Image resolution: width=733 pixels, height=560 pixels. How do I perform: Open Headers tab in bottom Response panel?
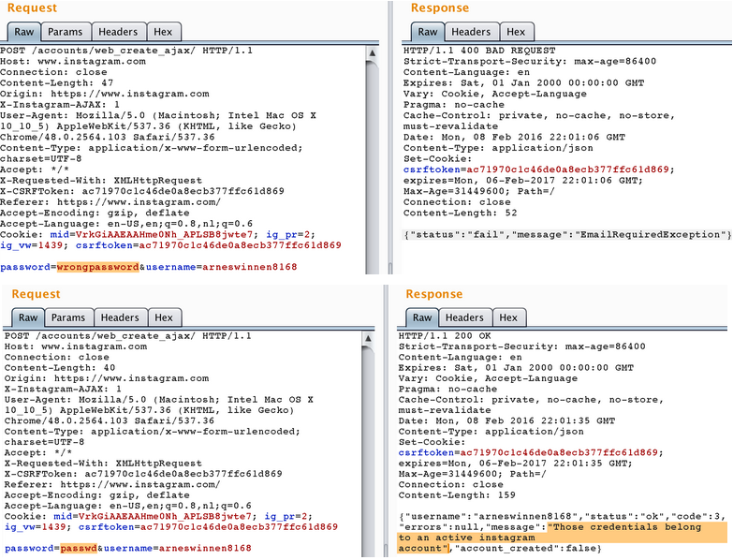(464, 317)
